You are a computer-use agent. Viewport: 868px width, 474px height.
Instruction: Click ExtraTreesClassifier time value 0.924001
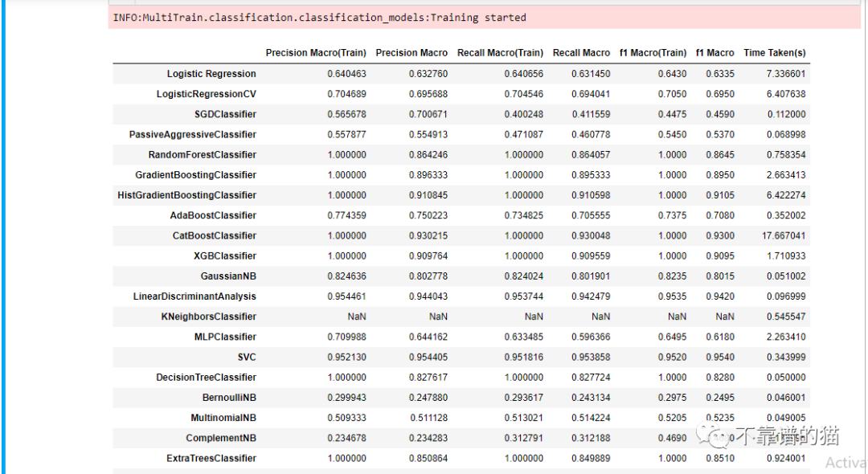[786, 459]
